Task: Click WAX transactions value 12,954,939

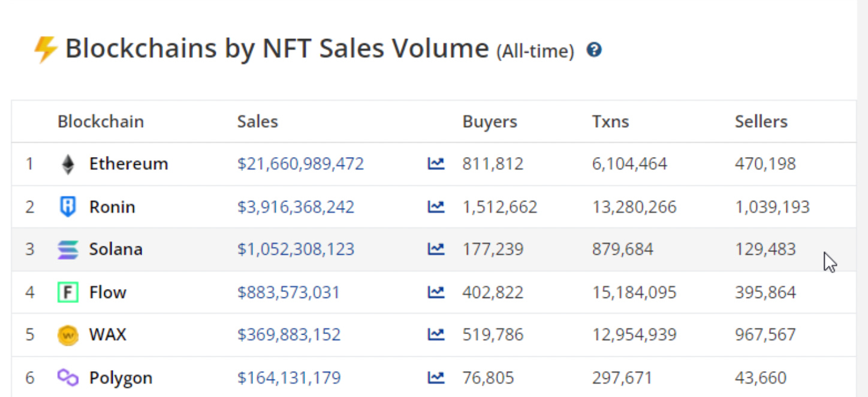Action: coord(634,334)
